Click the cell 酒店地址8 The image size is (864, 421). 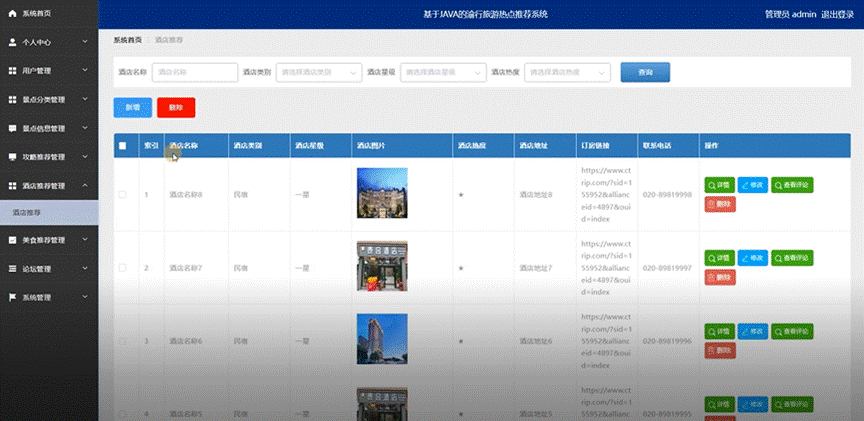click(536, 195)
